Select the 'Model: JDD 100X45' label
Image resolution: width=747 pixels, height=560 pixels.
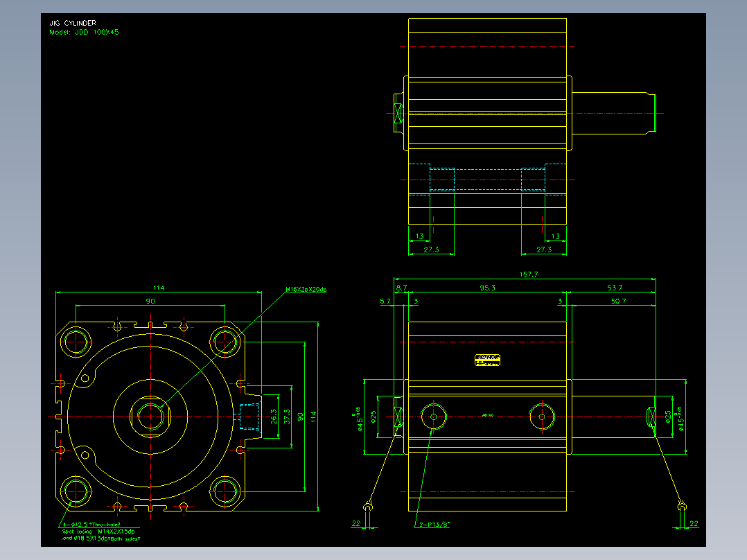(85, 32)
